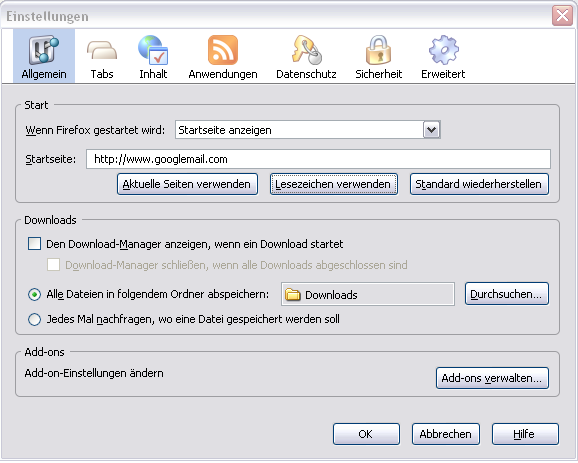Click the Downloads folder icon

tap(293, 295)
